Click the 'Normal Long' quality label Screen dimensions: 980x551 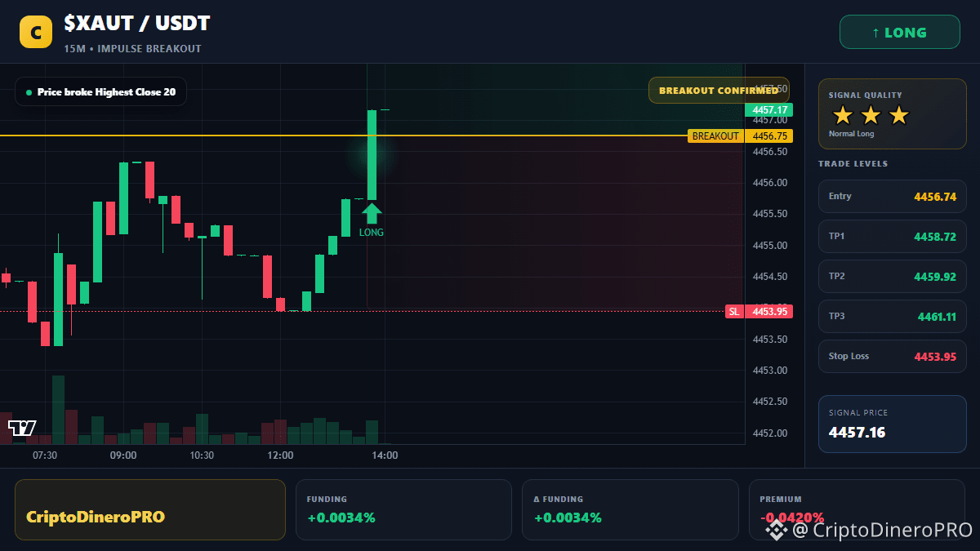851,134
